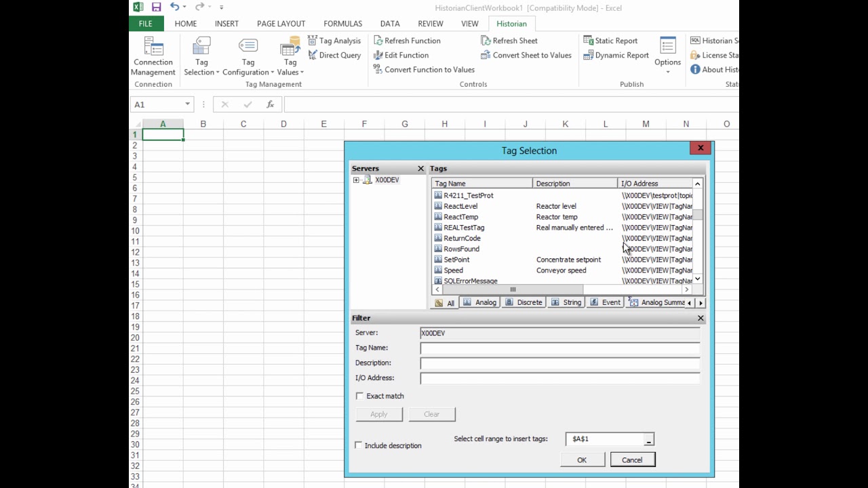Select the ReactLevel tag icon

point(438,206)
